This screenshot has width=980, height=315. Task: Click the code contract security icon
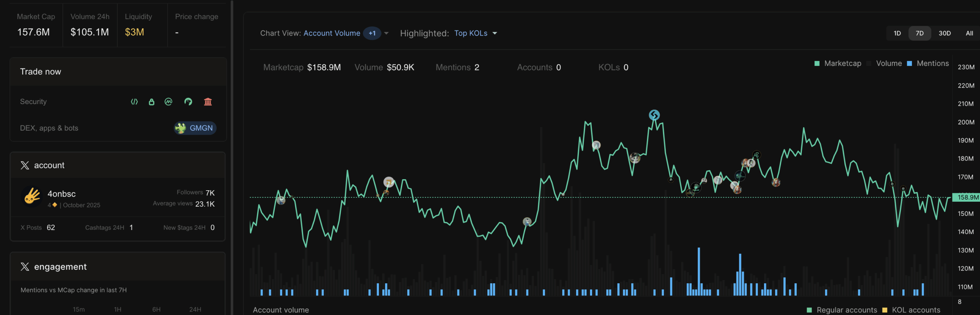click(134, 102)
